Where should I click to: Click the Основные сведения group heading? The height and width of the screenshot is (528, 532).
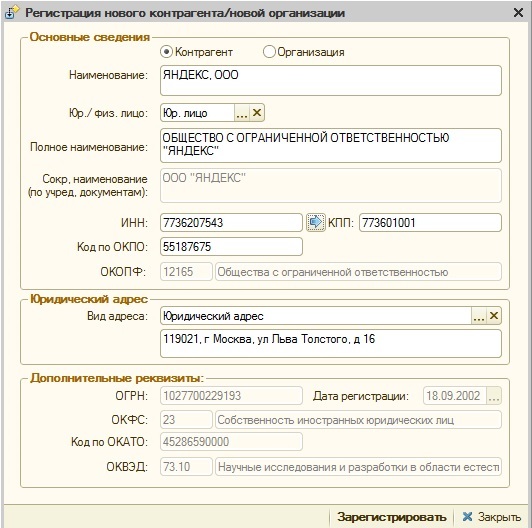click(90, 37)
